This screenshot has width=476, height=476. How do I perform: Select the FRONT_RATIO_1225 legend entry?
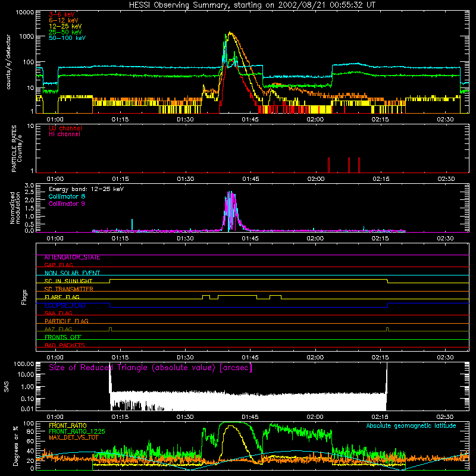(x=77, y=431)
